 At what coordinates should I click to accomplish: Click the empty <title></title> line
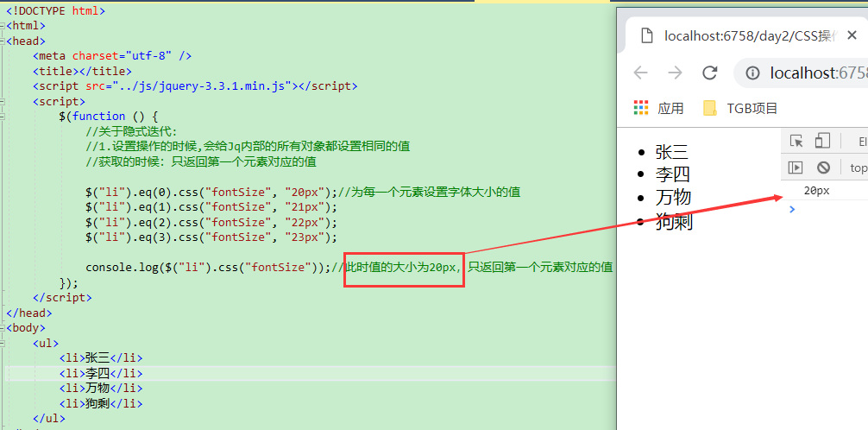(82, 71)
